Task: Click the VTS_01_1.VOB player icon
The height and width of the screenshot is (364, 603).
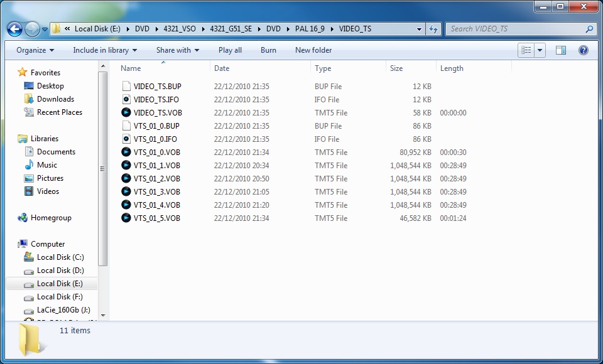Action: tap(126, 165)
